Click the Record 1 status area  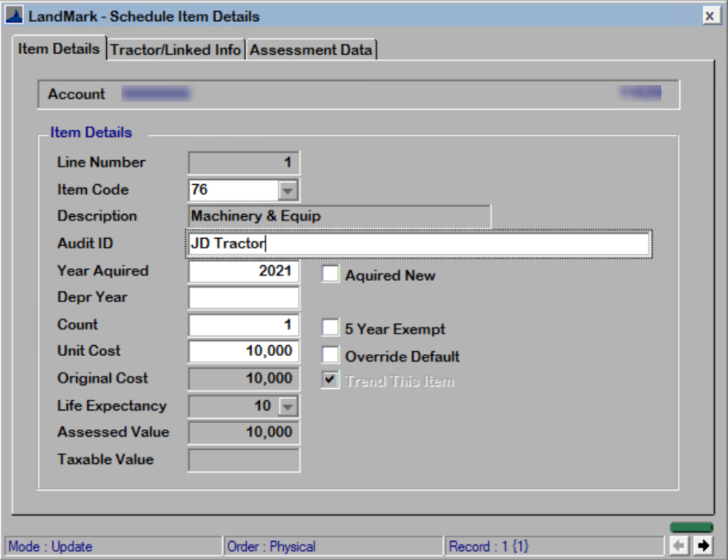[510, 546]
